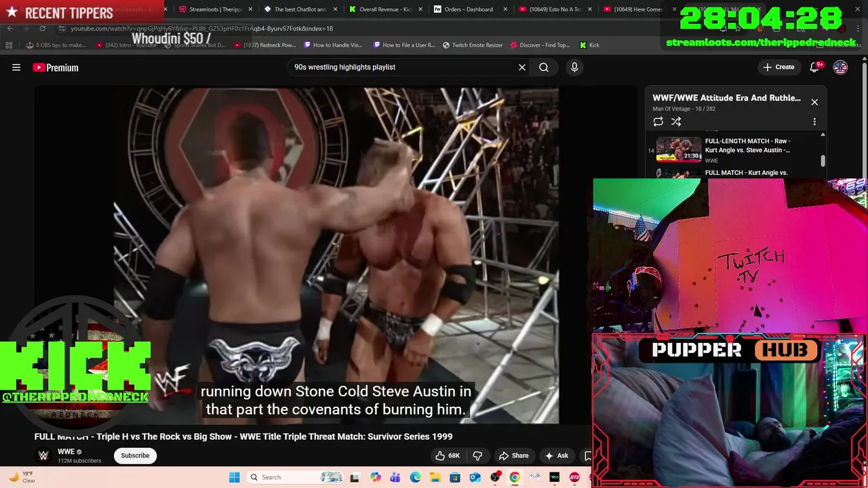Open the WWE channel avatar

(43, 455)
